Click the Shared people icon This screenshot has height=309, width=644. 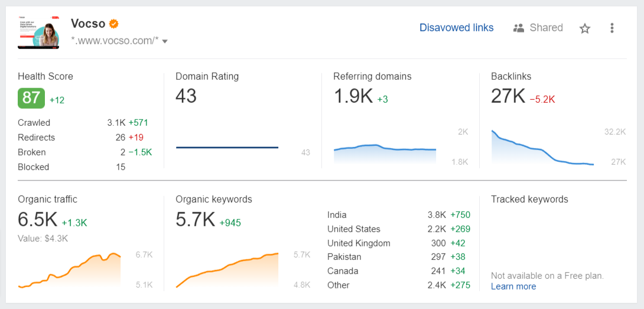click(x=519, y=28)
